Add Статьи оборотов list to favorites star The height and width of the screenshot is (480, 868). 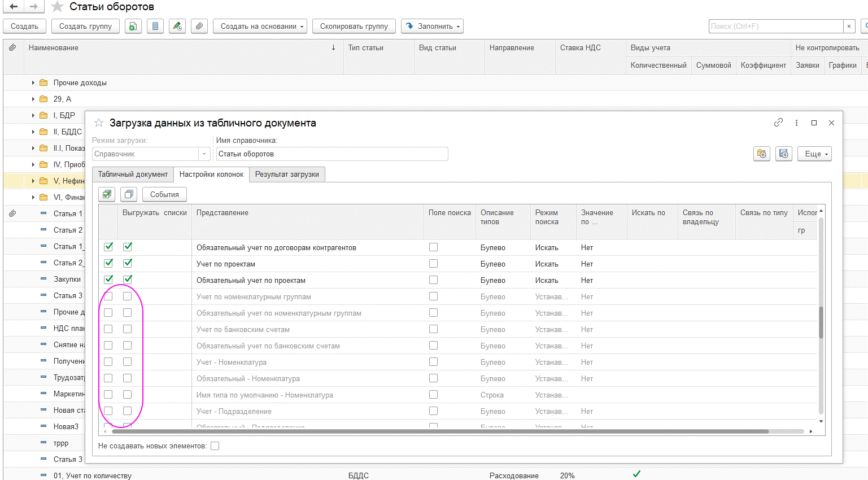click(x=57, y=7)
